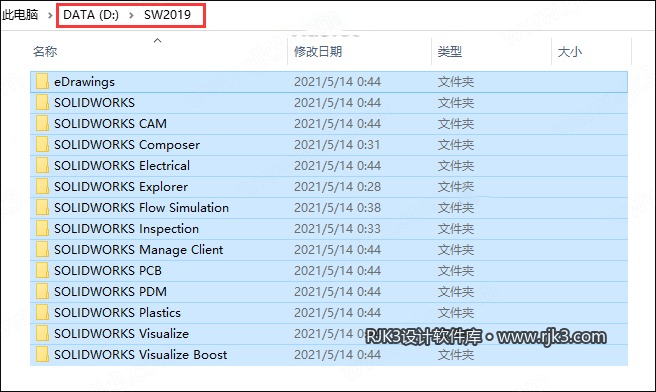This screenshot has height=392, width=656.
Task: Click the eDrawings folder icon
Action: click(42, 82)
